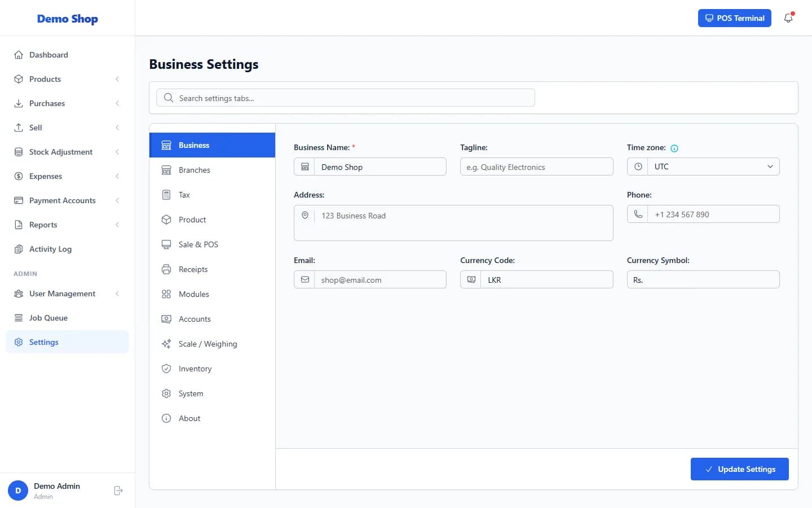
Task: Select the System settings tab
Action: (212, 393)
